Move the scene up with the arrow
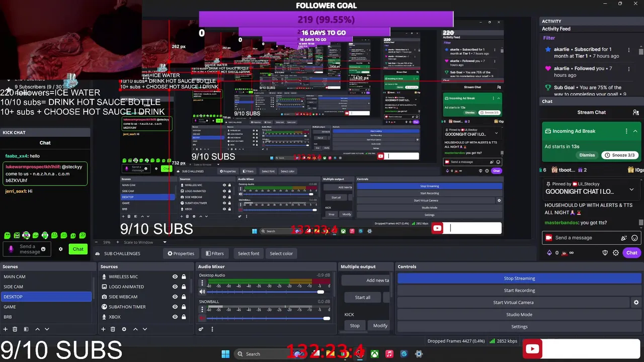 click(x=37, y=329)
